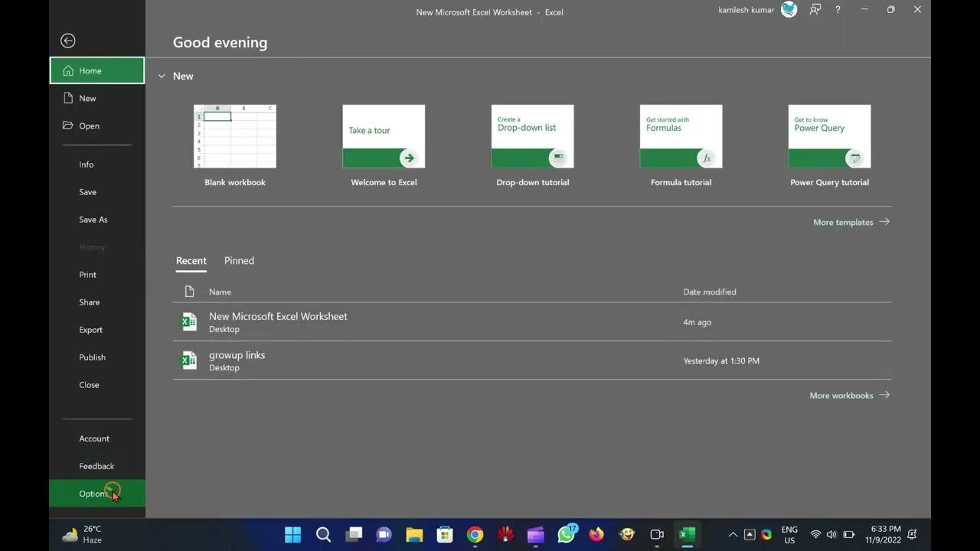The width and height of the screenshot is (980, 551).
Task: Open Microsoft Store from taskbar
Action: click(x=444, y=534)
